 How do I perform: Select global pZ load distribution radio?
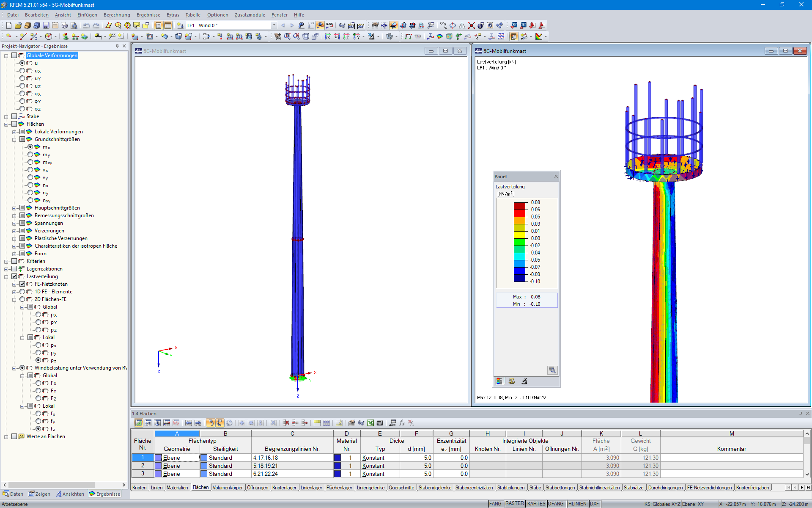(x=38, y=330)
